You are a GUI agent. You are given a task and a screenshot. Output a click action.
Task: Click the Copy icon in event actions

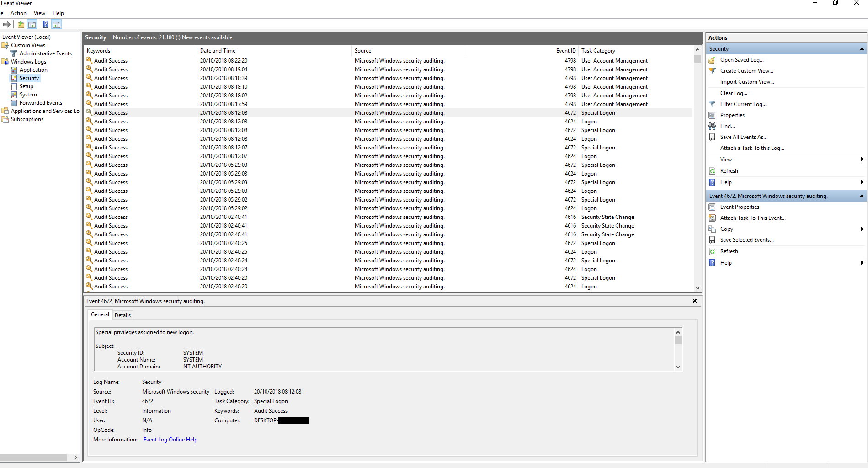point(712,229)
